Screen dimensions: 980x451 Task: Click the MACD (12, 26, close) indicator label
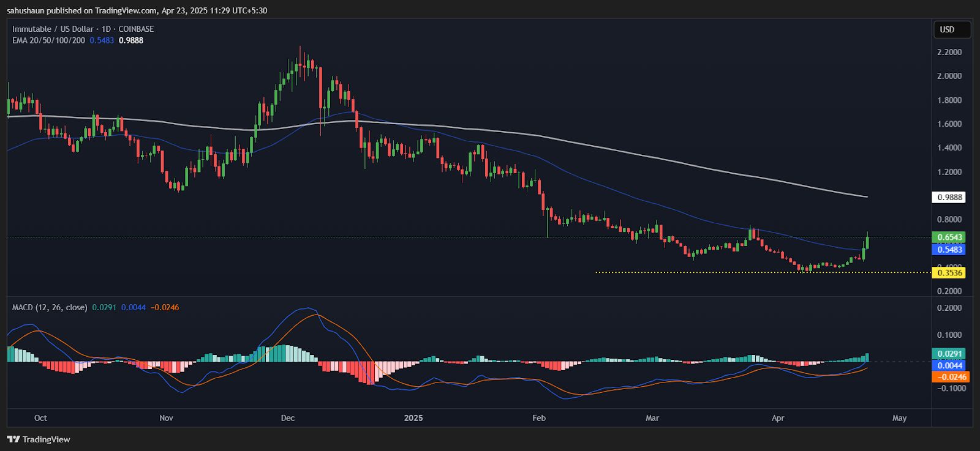click(50, 307)
